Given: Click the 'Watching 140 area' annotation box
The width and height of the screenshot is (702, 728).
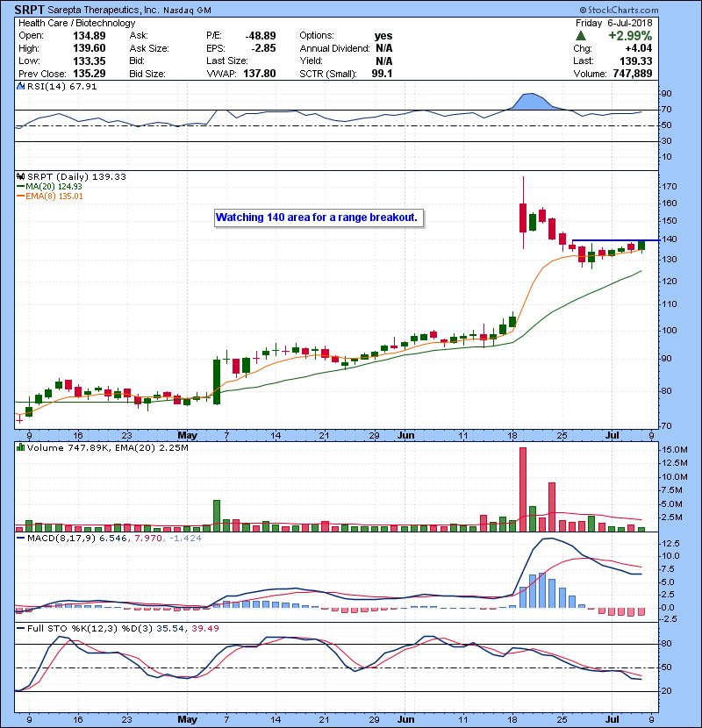Looking at the screenshot, I should click(319, 218).
